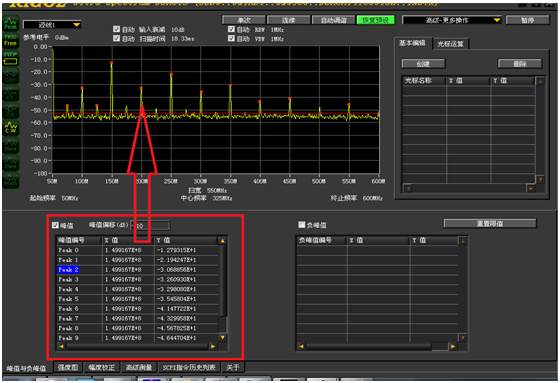This screenshot has height=383, width=560.
Task: Click peak table horizontal scrollbar track
Action: tap(138, 346)
